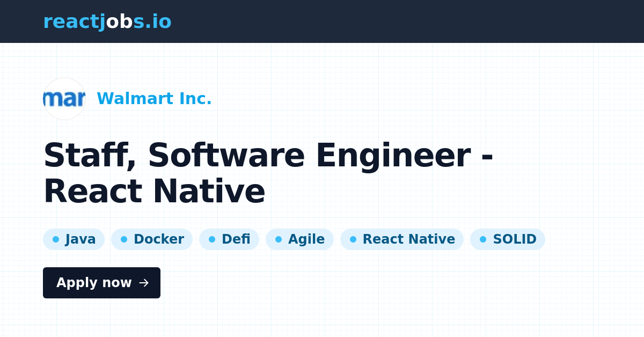
Task: Select the React Native skill tag
Action: (x=401, y=239)
